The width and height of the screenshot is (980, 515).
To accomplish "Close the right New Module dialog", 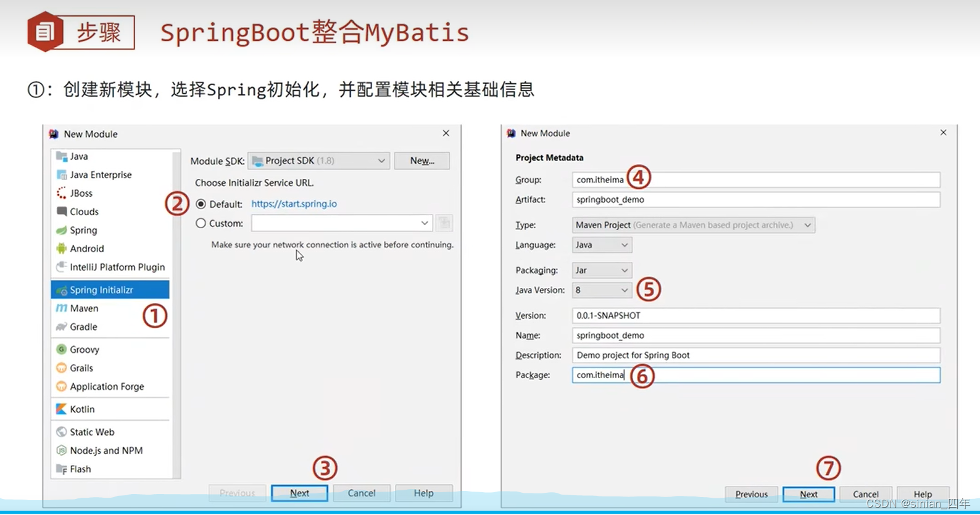I will click(944, 133).
